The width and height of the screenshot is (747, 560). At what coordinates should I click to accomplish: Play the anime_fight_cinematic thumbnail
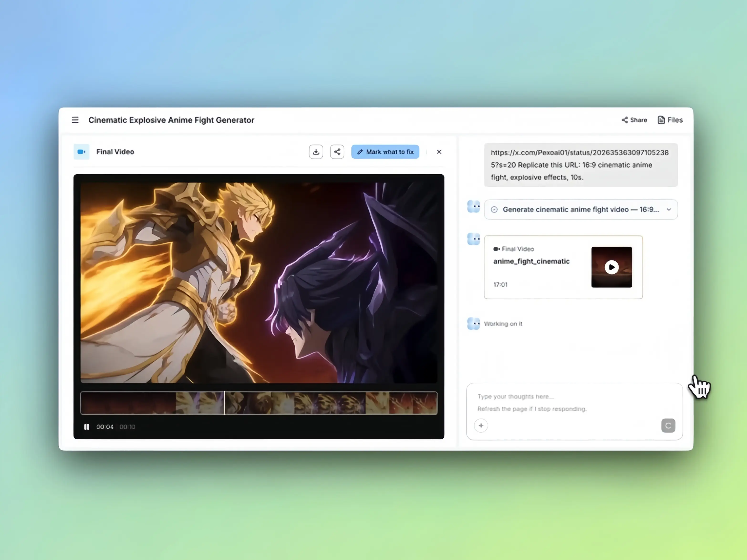tap(611, 267)
